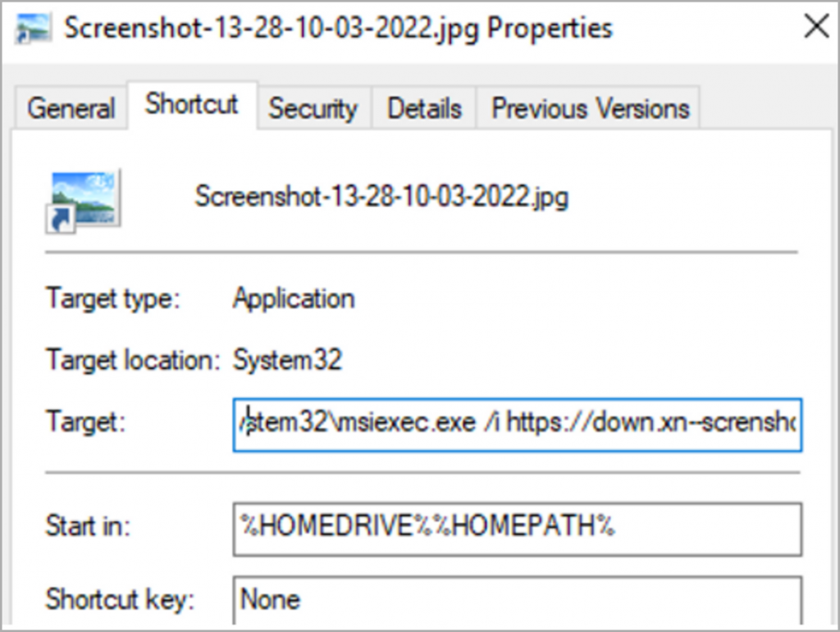This screenshot has height=632, width=840.
Task: Click the Target location: label
Action: click(x=134, y=360)
